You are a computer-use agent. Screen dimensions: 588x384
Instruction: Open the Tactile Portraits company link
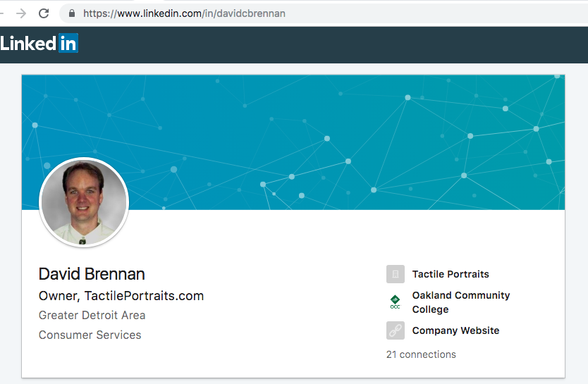451,274
